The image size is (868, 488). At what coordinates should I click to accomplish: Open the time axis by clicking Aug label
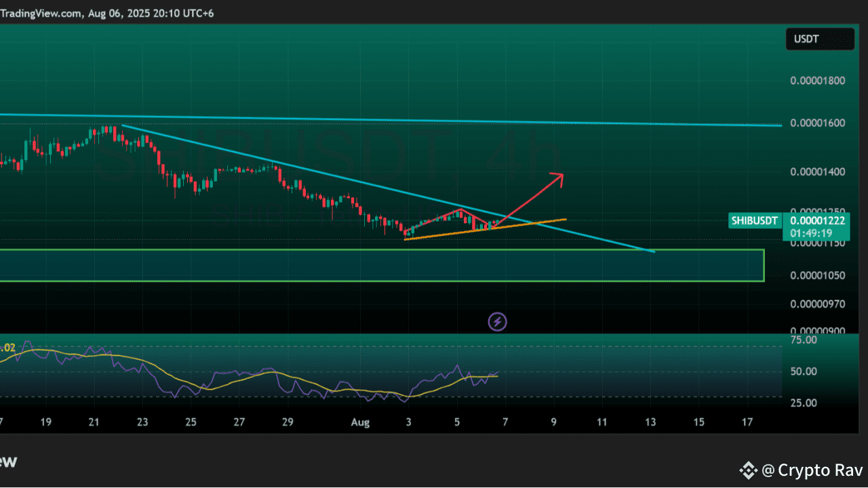(x=360, y=422)
